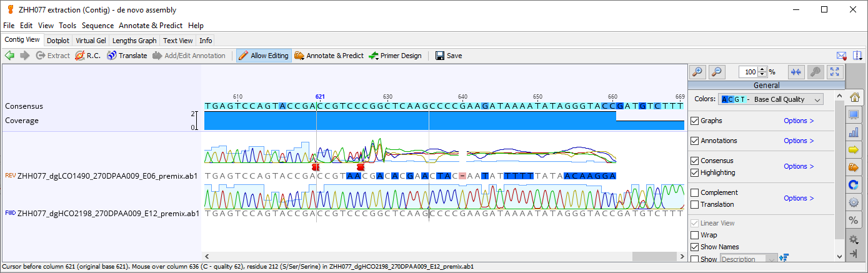Open the Tools menu
868x273 pixels.
67,26
